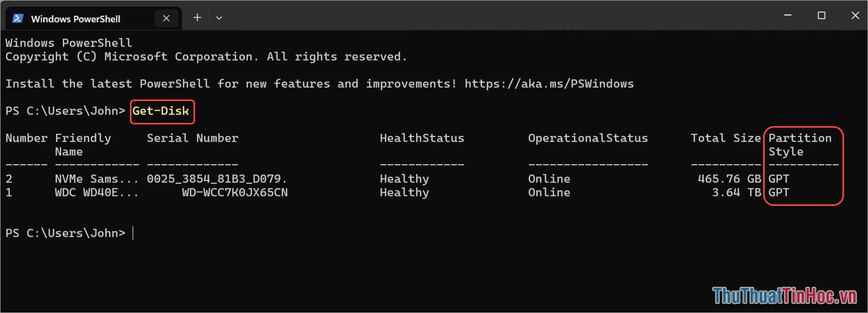Open a new terminal tab
Viewport: 868px width, 313px height.
pos(197,18)
